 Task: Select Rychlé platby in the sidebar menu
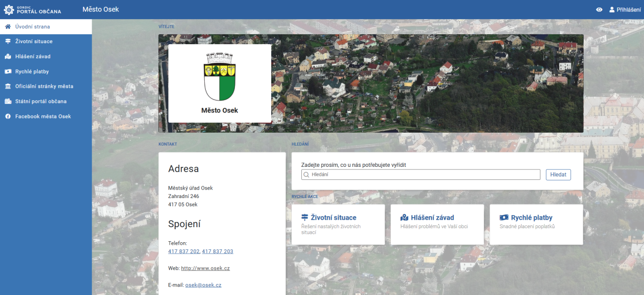coord(32,71)
